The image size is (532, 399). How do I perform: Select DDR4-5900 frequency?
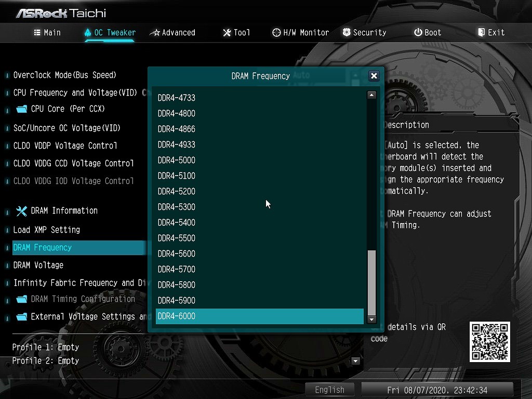(x=260, y=301)
